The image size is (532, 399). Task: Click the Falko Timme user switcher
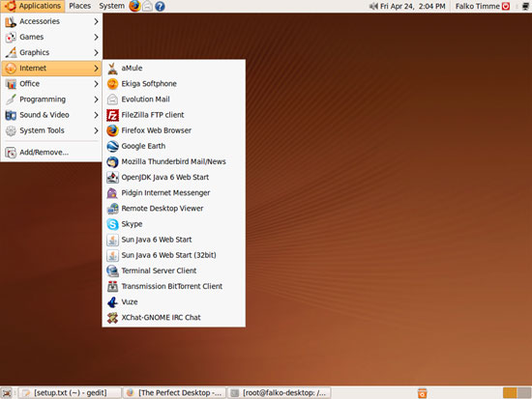point(477,6)
